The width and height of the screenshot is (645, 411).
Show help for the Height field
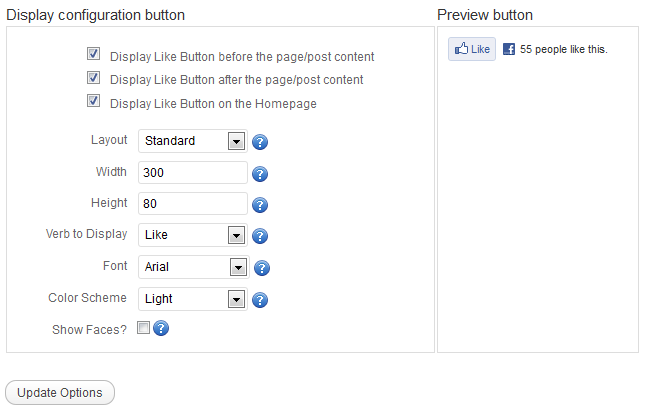[260, 204]
